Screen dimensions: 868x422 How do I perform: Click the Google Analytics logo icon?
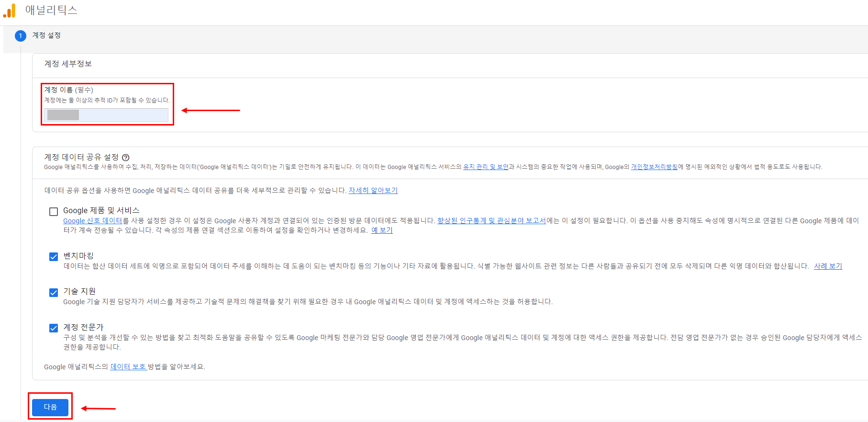point(9,11)
